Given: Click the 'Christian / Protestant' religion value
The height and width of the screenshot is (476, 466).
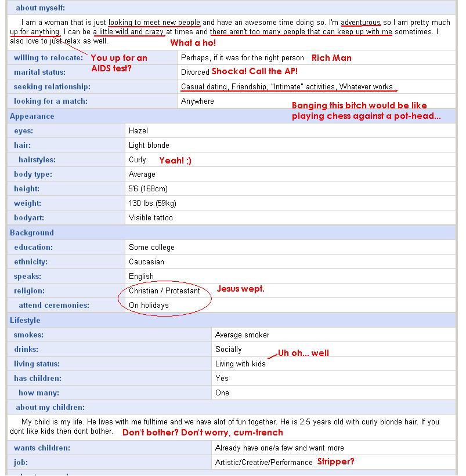Looking at the screenshot, I should [164, 291].
